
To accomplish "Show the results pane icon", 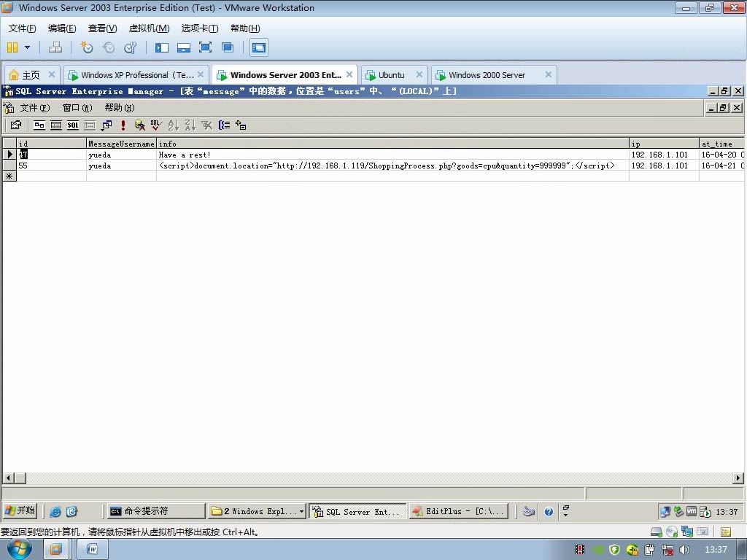I will pyautogui.click(x=90, y=125).
